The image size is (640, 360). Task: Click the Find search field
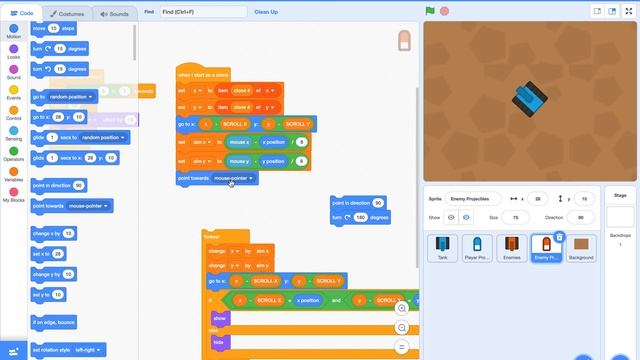(x=203, y=12)
